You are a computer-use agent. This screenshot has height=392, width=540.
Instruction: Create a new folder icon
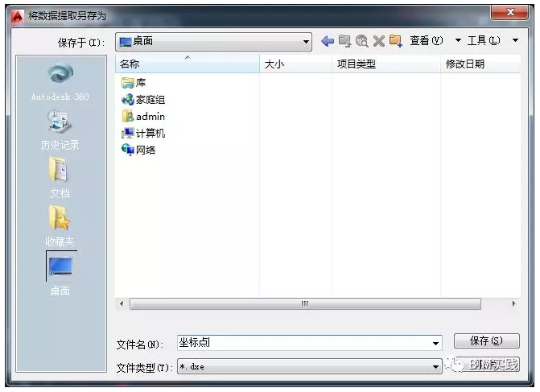pos(396,41)
